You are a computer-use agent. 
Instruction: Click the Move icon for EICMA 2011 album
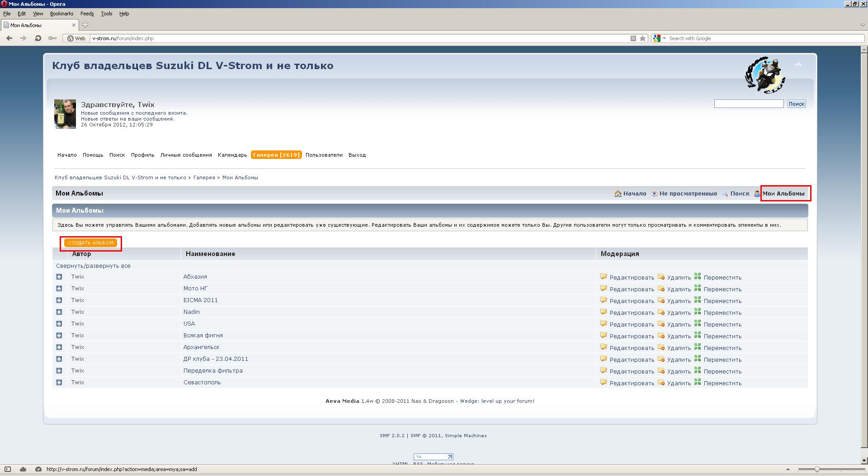coord(698,300)
